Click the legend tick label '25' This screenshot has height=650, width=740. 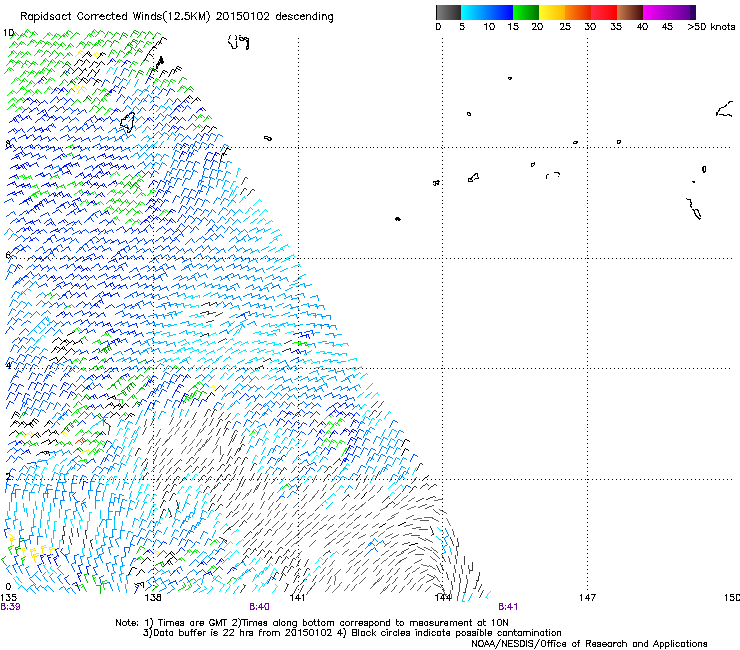tap(565, 27)
